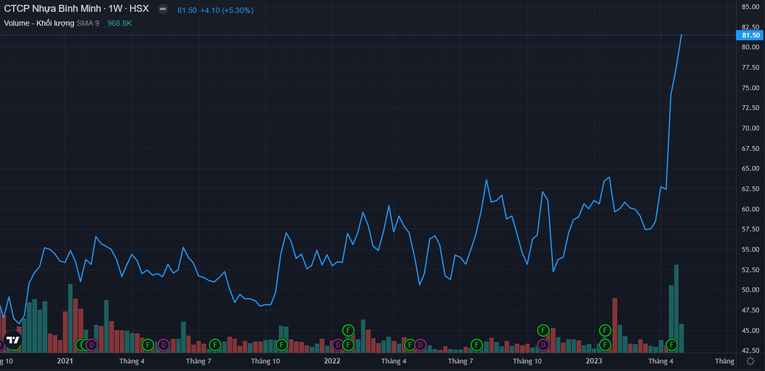Open the lower F marker after 2022
The image size is (765, 371).
tap(348, 345)
